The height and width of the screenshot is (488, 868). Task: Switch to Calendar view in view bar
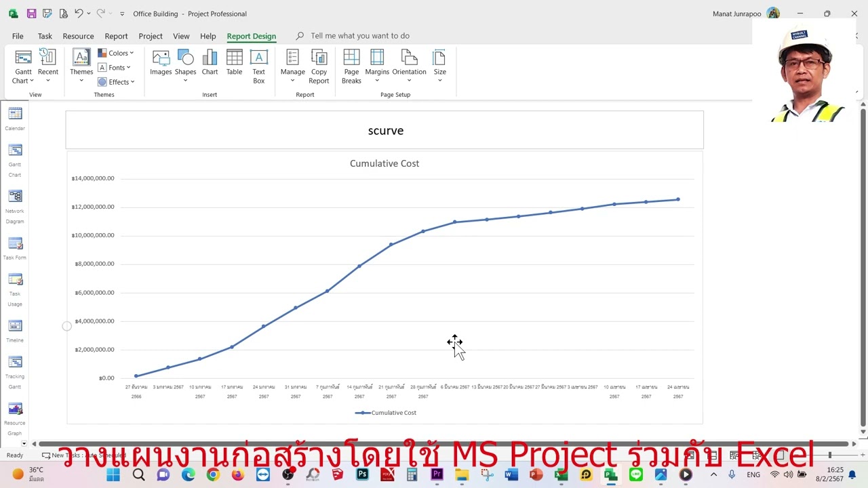(15, 119)
